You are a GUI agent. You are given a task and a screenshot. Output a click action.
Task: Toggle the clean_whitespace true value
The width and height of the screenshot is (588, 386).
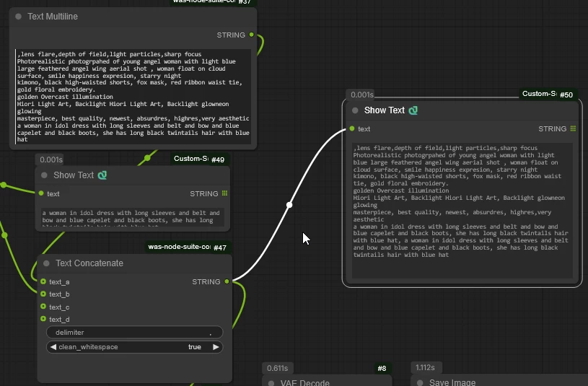tap(195, 347)
